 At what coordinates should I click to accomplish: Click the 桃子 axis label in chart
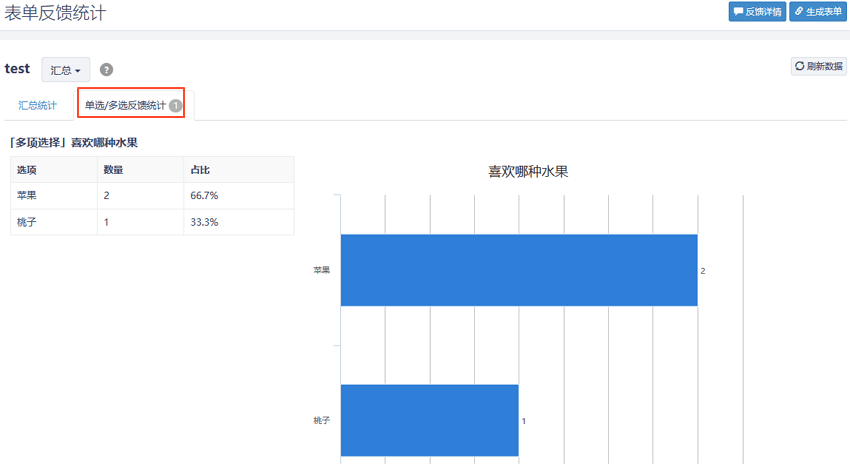click(x=321, y=420)
